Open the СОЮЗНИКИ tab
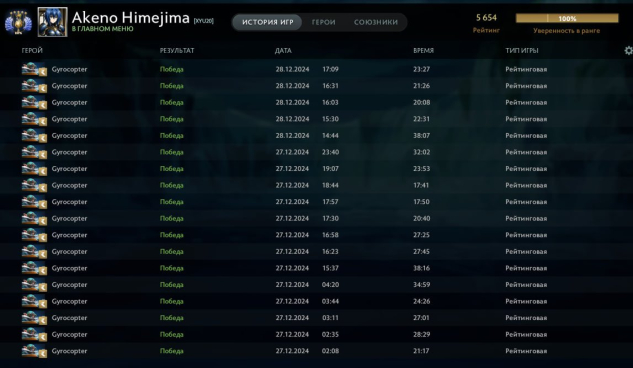 coord(376,22)
